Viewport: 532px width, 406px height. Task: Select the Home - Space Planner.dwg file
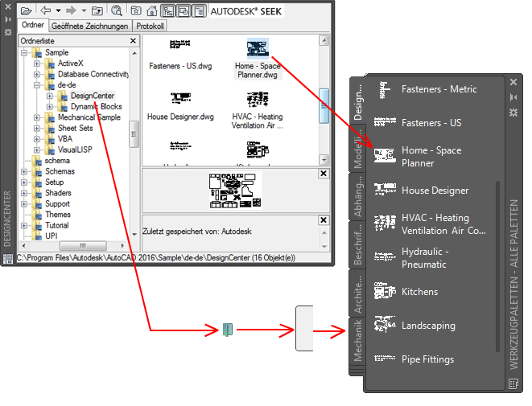[258, 59]
